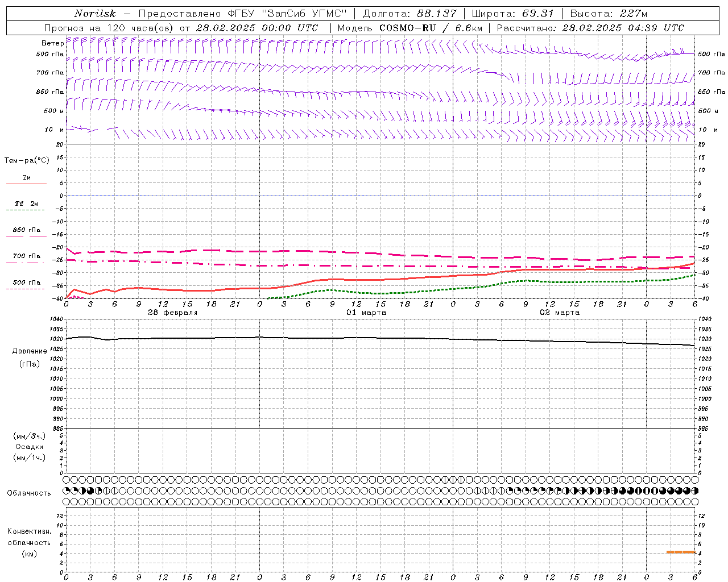
Task: Click 'Прогноз на 120 часа(ов)' forecast header
Action: pyautogui.click(x=109, y=28)
